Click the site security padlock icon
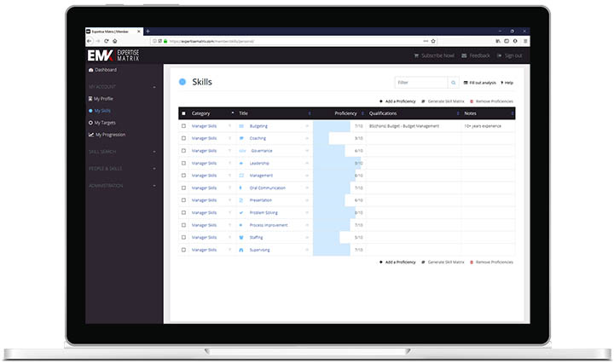This screenshot has width=614, height=364. (165, 41)
